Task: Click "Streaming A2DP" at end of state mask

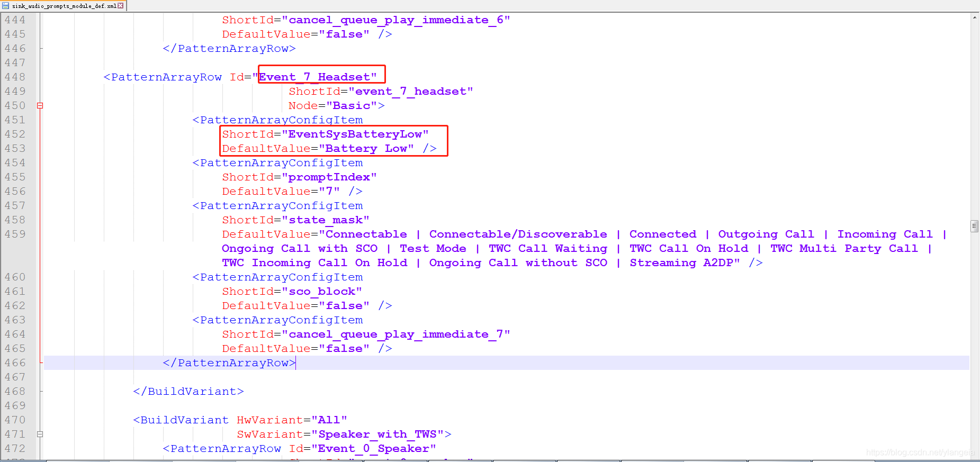Action: pos(681,263)
